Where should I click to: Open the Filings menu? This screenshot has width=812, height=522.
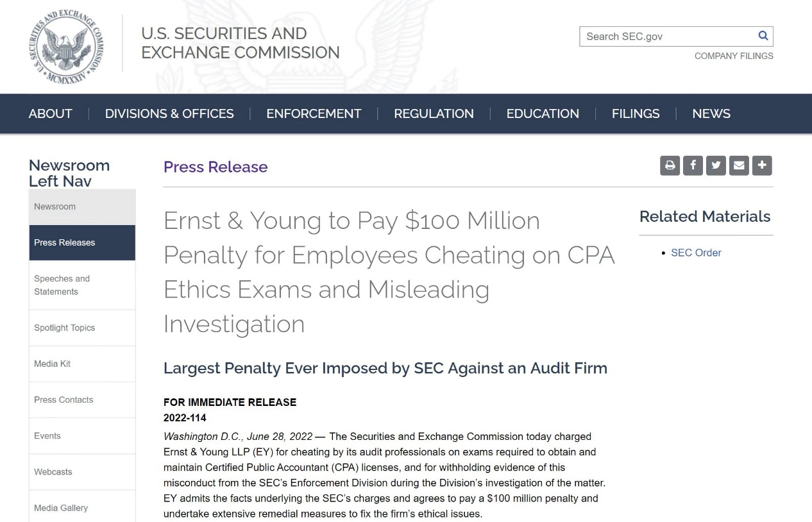click(635, 114)
